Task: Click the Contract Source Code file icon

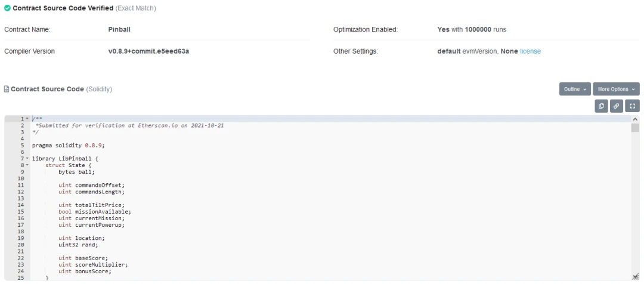Action: click(x=6, y=89)
